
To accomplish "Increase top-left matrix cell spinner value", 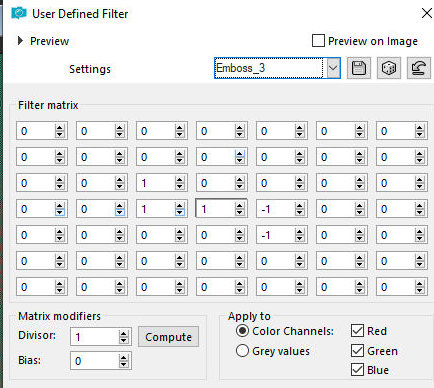I will click(x=60, y=128).
